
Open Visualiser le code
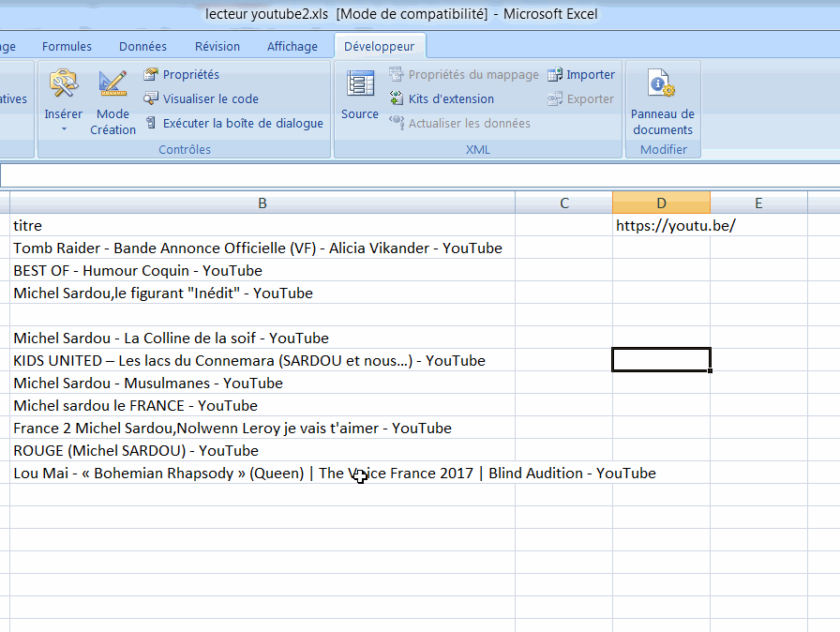[202, 98]
